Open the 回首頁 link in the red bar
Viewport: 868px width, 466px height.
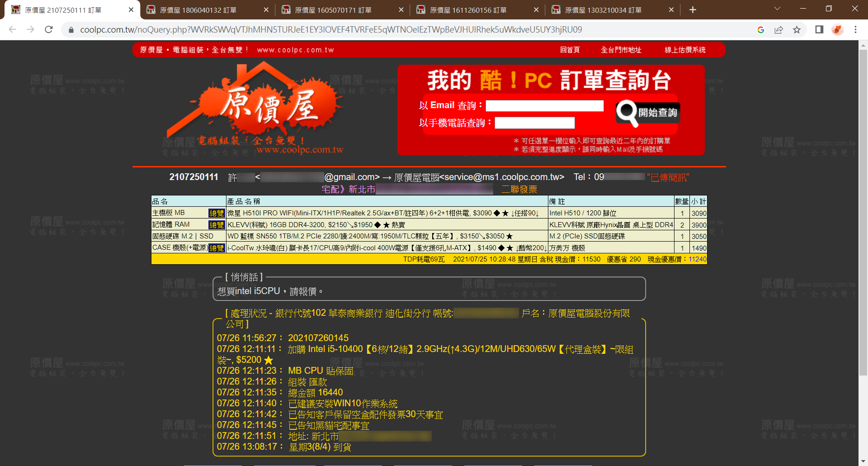click(570, 50)
